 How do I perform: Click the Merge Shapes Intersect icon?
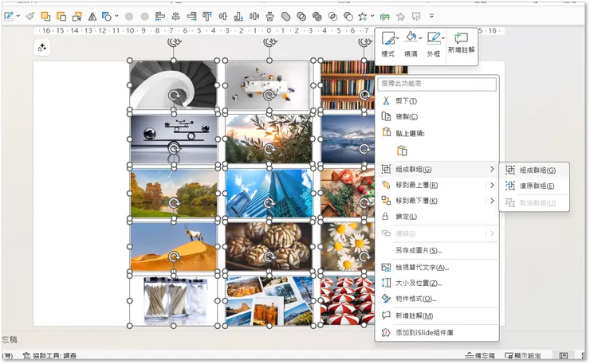332,16
